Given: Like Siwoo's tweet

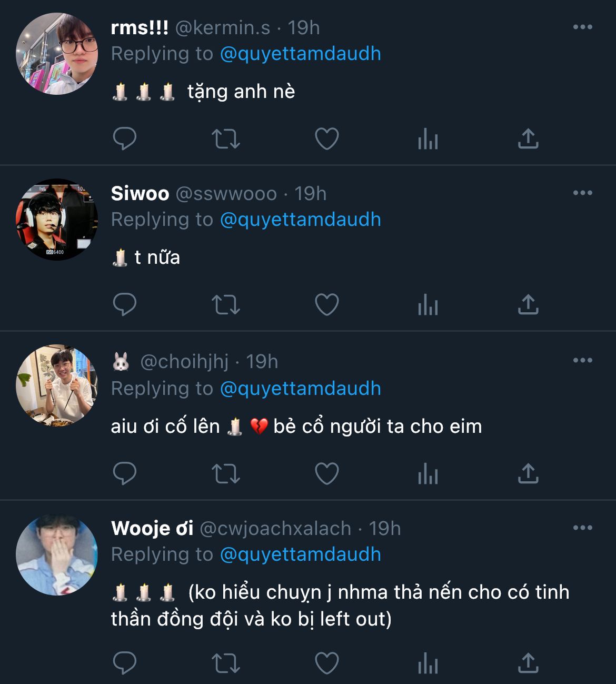Looking at the screenshot, I should point(326,304).
